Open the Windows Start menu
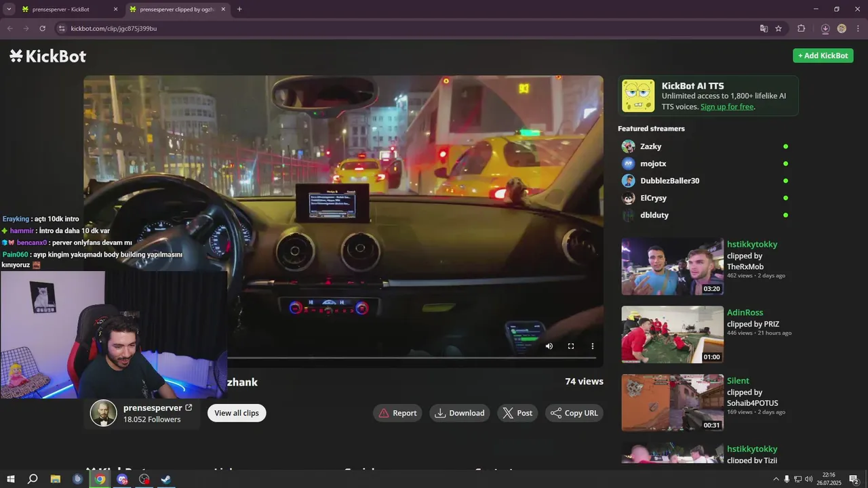The image size is (868, 488). tap(11, 479)
